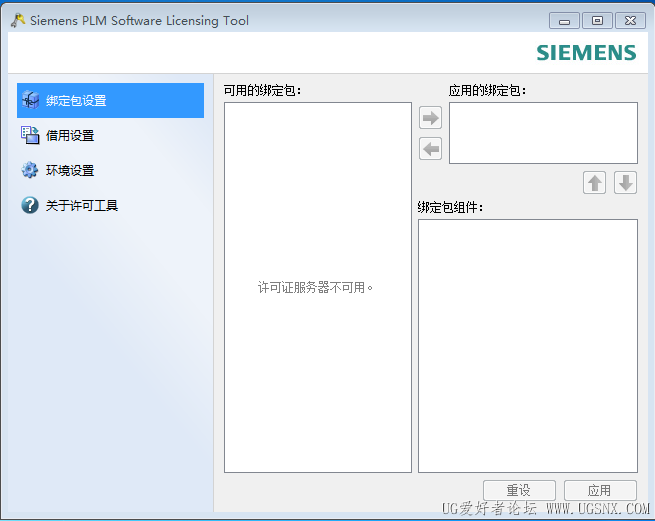Image resolution: width=655 pixels, height=521 pixels.
Task: Click the question mark icon beside 关于许可工具
Action: [x=30, y=205]
